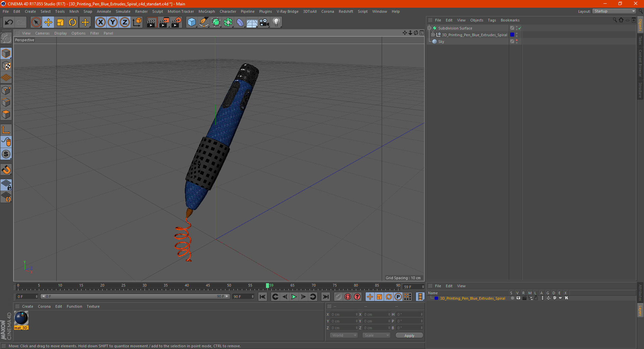Select Sky object in Object manager
This screenshot has width=644, height=349.
pos(441,42)
